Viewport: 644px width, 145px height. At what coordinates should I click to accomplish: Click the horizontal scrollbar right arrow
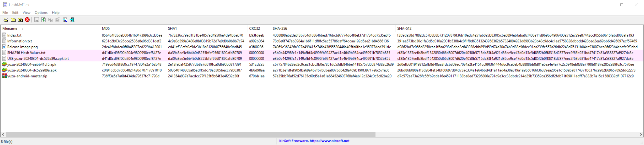(x=641, y=134)
